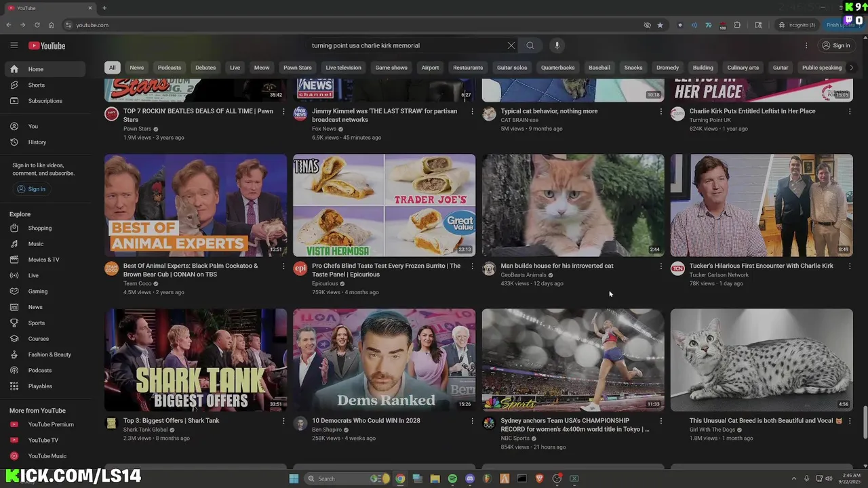The image size is (868, 488).
Task: Click Sign in button at top right
Action: pyautogui.click(x=835, y=45)
